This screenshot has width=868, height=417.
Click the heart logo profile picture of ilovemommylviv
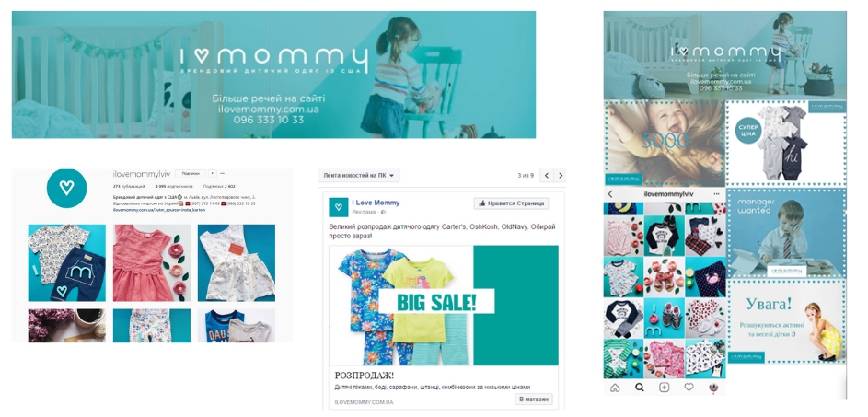pos(66,189)
